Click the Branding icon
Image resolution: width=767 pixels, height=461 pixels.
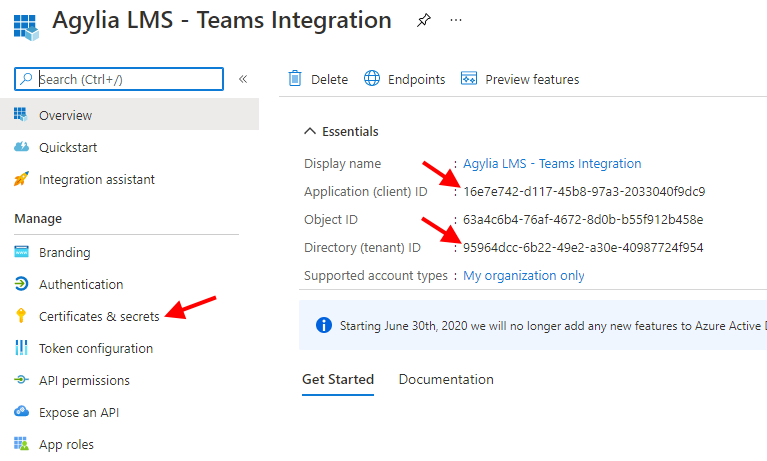coord(21,252)
